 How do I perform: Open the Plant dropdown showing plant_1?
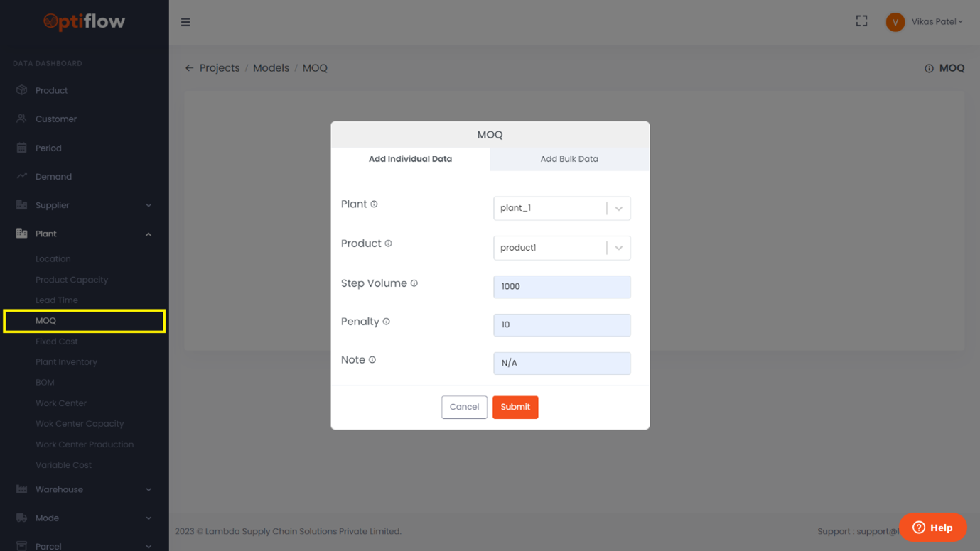coord(561,208)
